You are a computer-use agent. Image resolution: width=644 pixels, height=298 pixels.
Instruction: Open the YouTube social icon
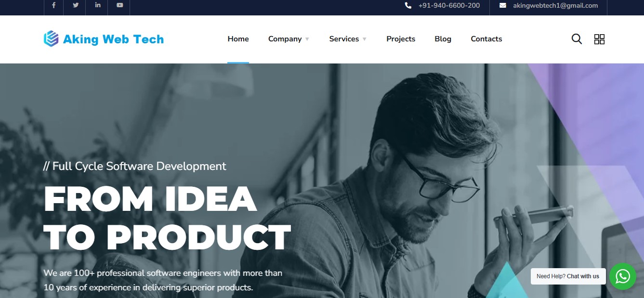click(119, 5)
